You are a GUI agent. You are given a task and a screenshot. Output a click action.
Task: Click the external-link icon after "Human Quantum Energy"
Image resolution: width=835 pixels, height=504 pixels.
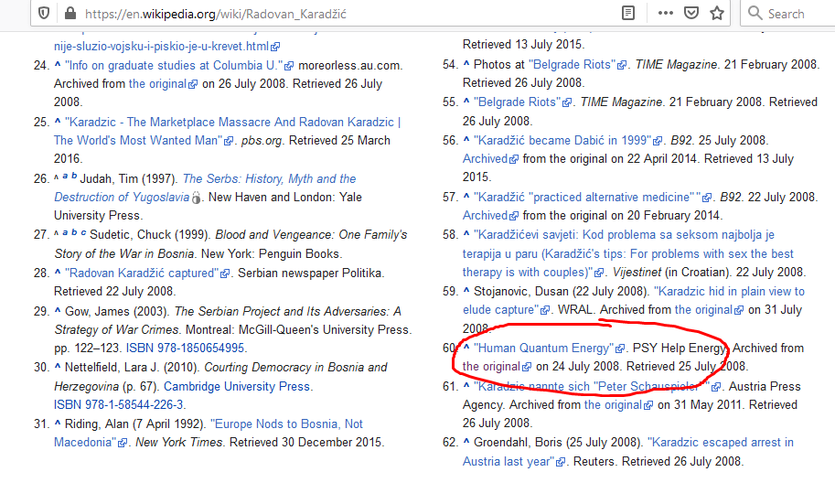pos(620,349)
